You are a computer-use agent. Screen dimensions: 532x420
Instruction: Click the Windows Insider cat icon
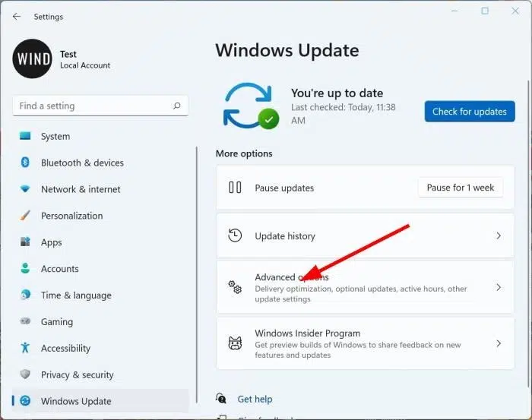pyautogui.click(x=235, y=343)
